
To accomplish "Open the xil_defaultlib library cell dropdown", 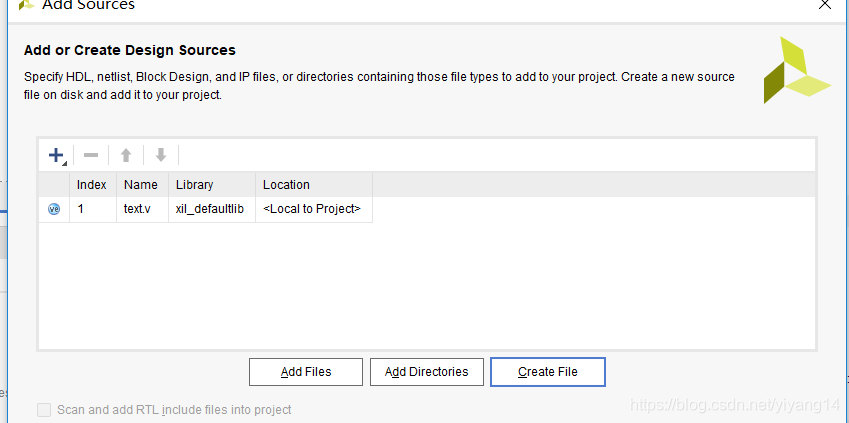I will (x=212, y=209).
